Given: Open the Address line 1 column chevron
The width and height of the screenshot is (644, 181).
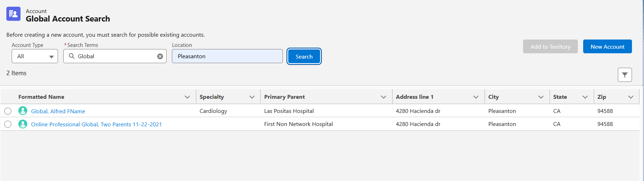Looking at the screenshot, I should click(476, 97).
